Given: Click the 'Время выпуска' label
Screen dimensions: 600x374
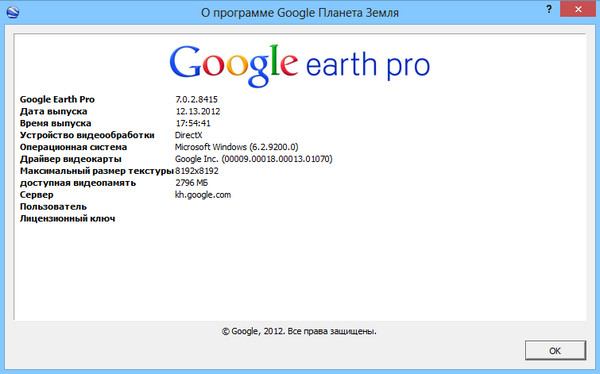Looking at the screenshot, I should pos(55,123).
